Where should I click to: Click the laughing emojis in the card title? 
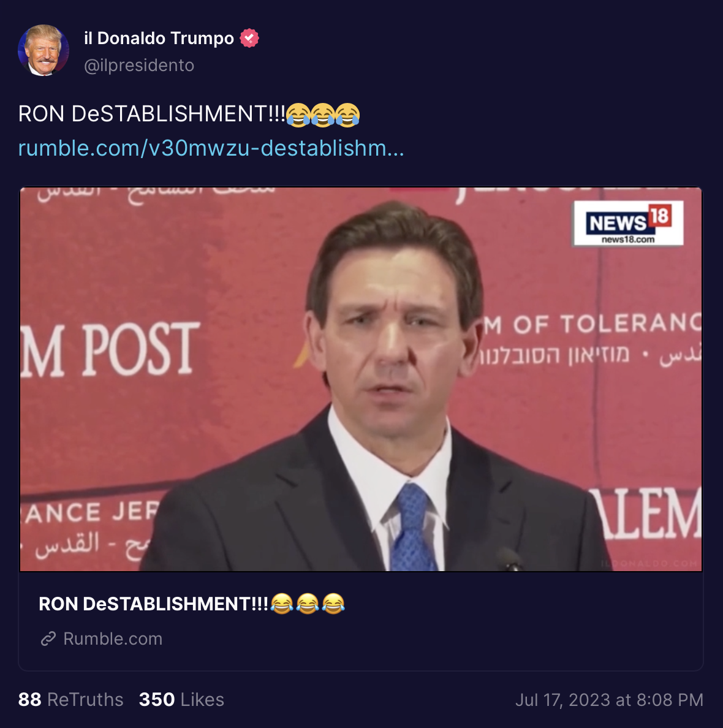coord(308,604)
